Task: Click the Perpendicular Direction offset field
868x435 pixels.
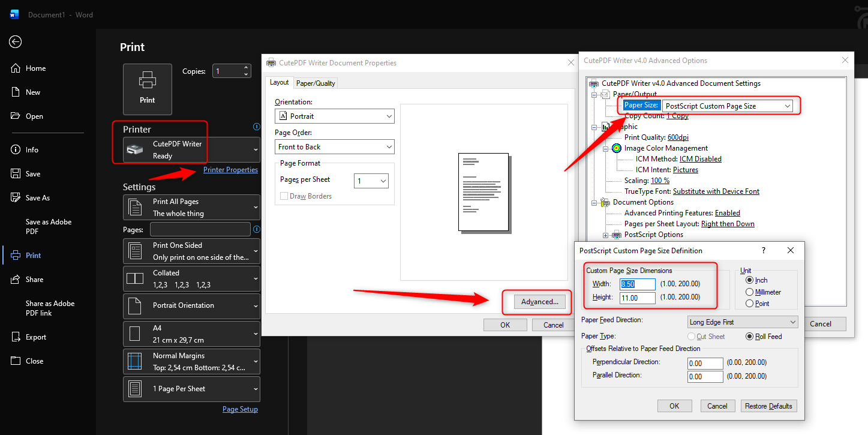Action: 705,364
